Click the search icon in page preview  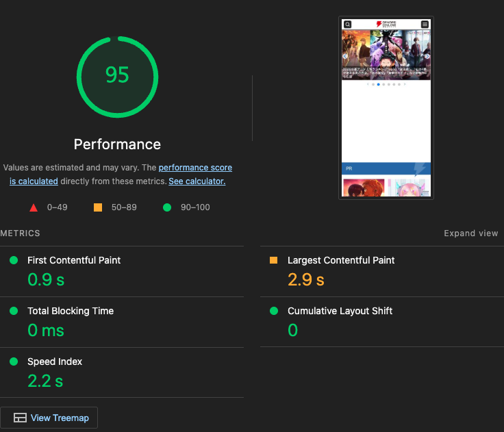[347, 25]
